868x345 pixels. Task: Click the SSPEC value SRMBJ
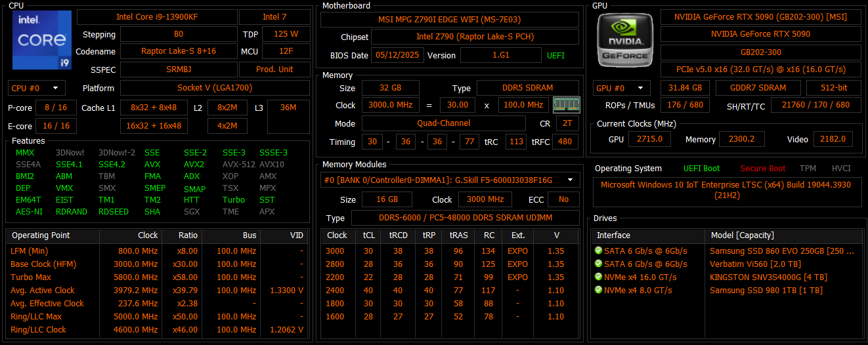179,70
